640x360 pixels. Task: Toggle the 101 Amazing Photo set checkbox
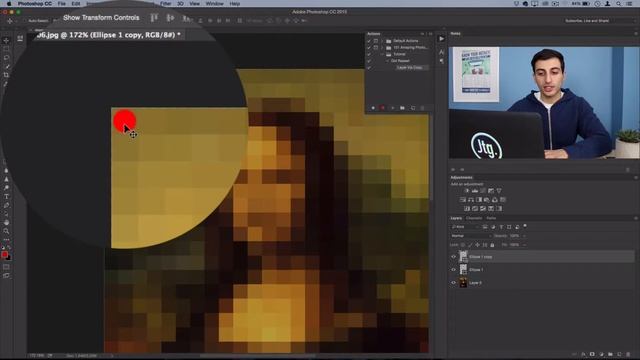coord(369,48)
